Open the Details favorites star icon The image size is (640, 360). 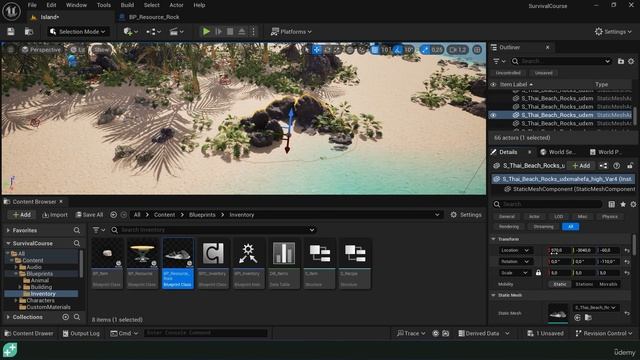pos(623,204)
